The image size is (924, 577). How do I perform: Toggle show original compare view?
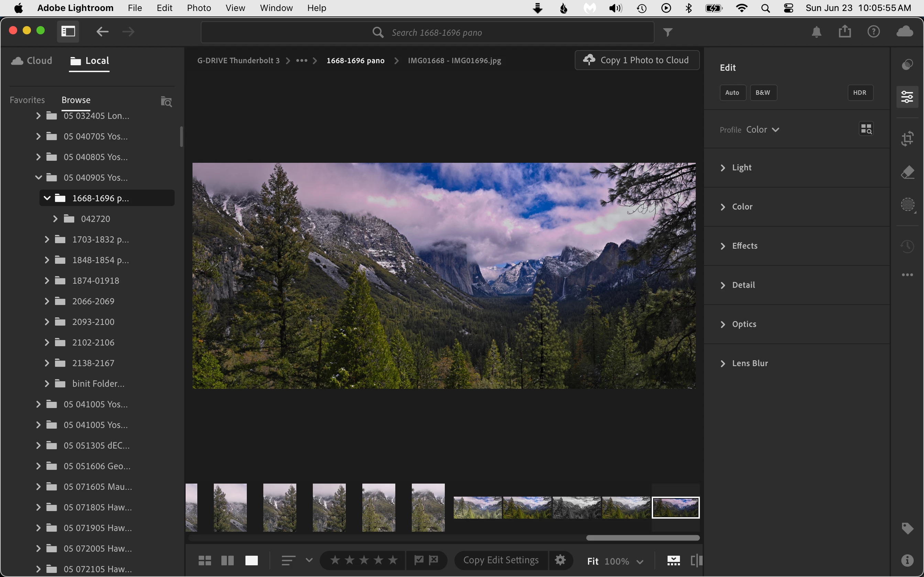click(x=696, y=560)
